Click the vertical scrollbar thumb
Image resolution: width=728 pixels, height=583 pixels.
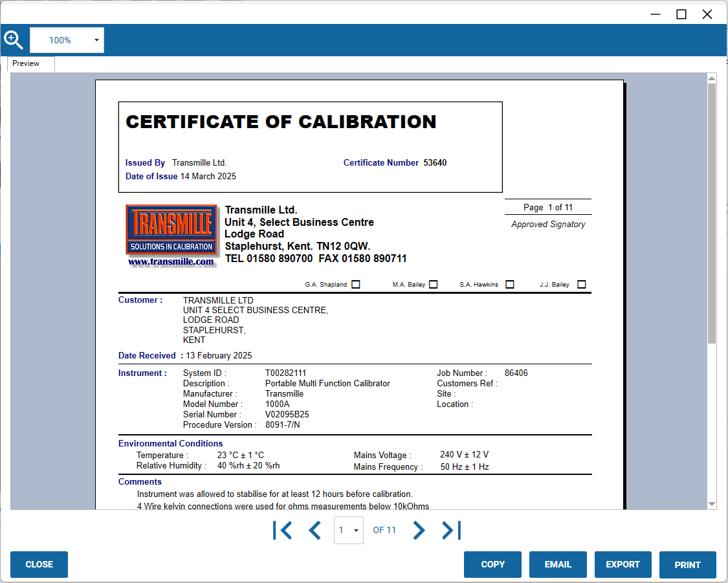(x=712, y=214)
